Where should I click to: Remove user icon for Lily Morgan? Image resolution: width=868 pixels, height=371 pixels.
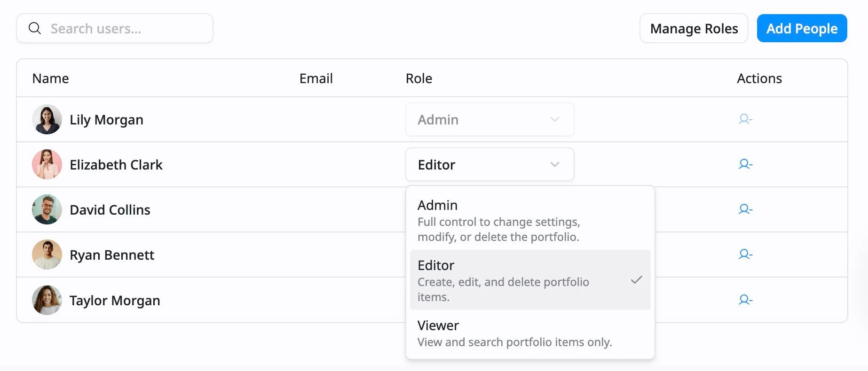(x=745, y=119)
